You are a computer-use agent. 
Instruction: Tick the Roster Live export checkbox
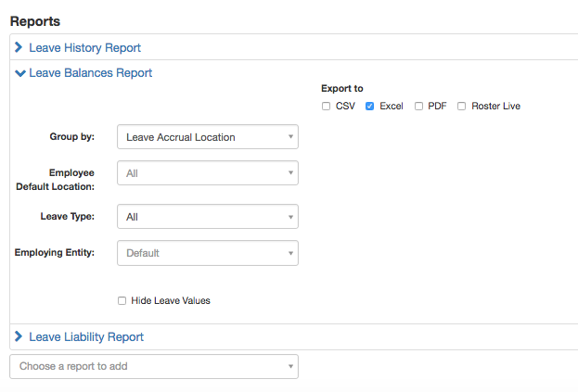(461, 106)
